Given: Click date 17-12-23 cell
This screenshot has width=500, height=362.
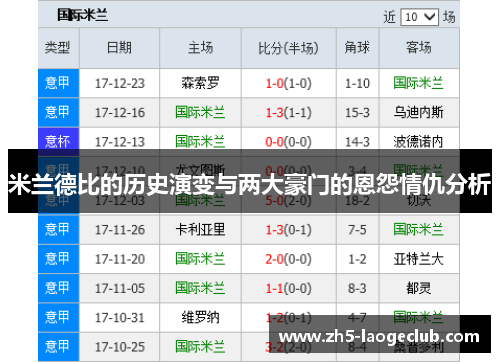Looking at the screenshot, I should [x=120, y=83].
